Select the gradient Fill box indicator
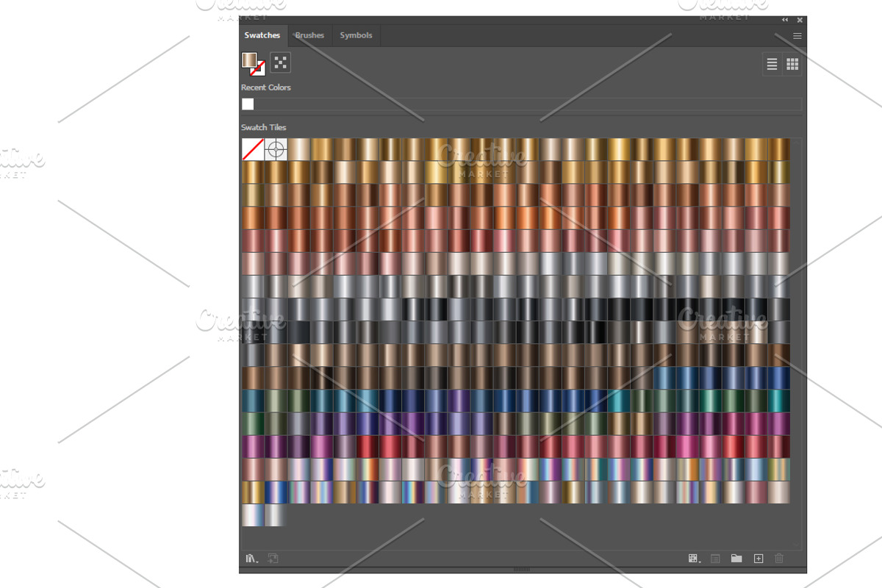Viewport: 882px width, 588px height. coord(249,60)
